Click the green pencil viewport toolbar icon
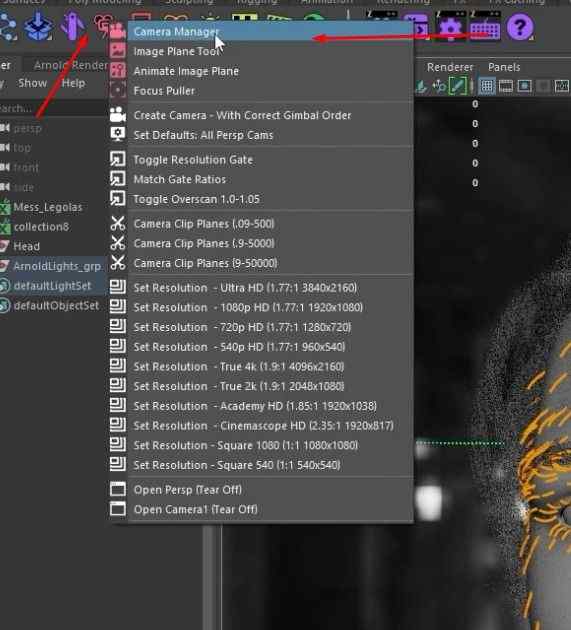Screen dimensions: 571x630 pyautogui.click(x=457, y=86)
